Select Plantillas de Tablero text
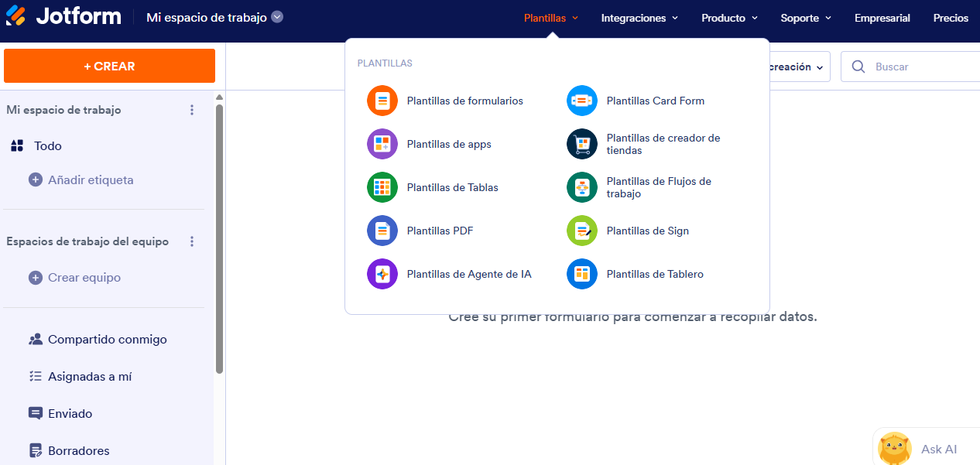The image size is (980, 465). click(655, 274)
